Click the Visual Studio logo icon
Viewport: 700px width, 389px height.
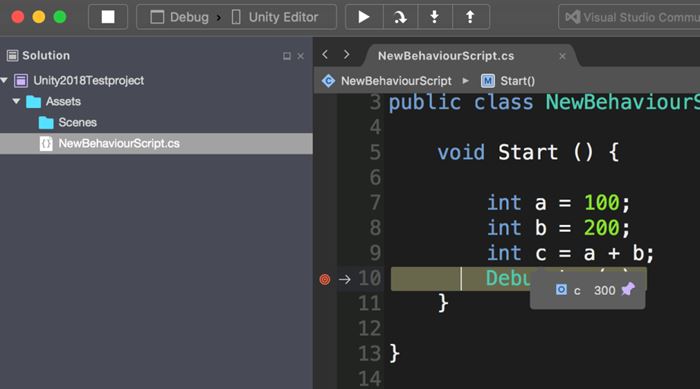(x=573, y=17)
